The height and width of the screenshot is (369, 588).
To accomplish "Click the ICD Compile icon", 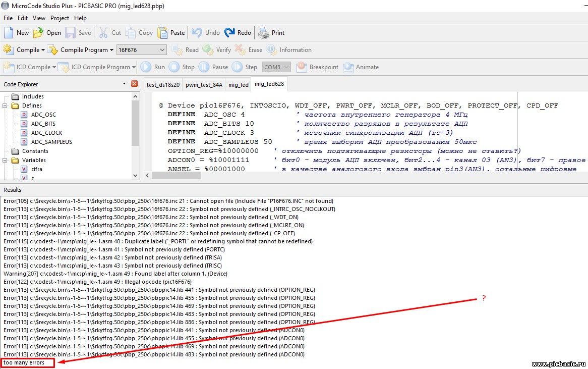I will tap(8, 67).
